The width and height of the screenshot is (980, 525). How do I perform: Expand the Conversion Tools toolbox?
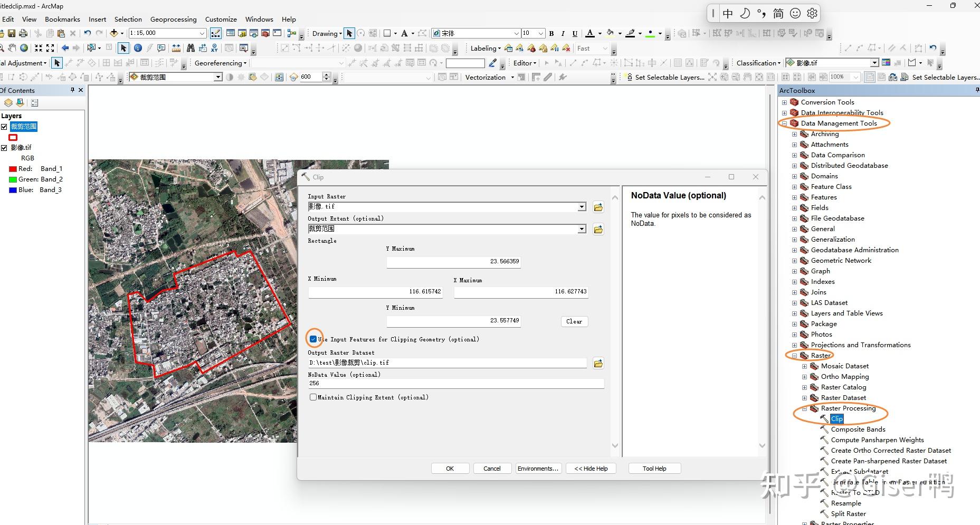point(784,102)
